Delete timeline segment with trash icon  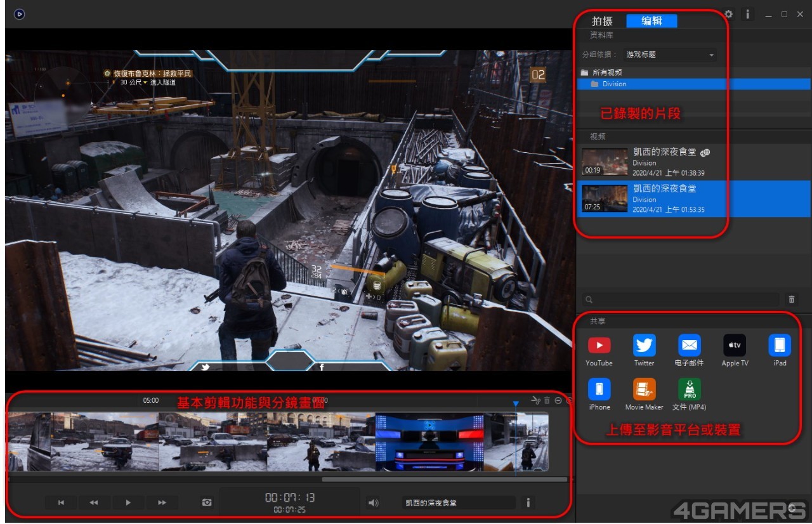coord(547,400)
